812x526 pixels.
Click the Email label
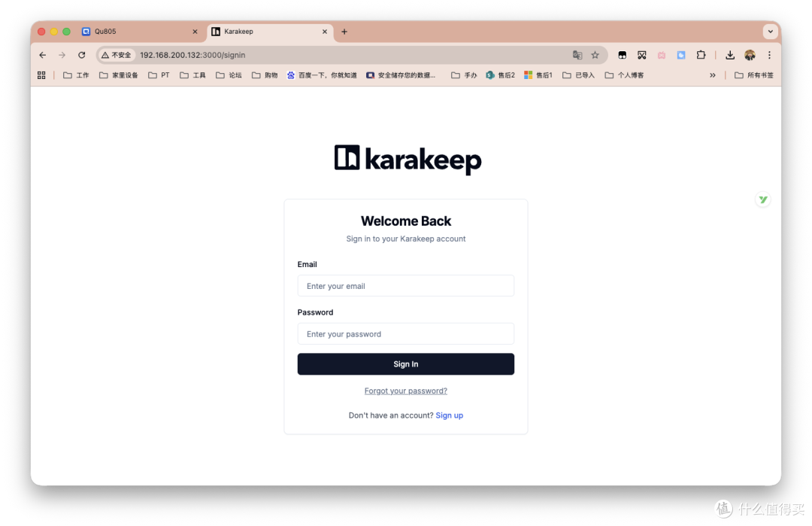(x=307, y=264)
